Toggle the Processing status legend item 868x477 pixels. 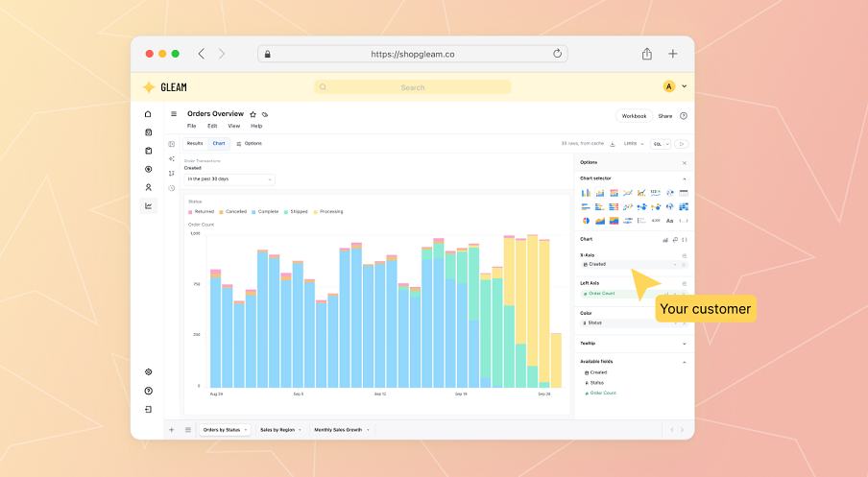(328, 211)
